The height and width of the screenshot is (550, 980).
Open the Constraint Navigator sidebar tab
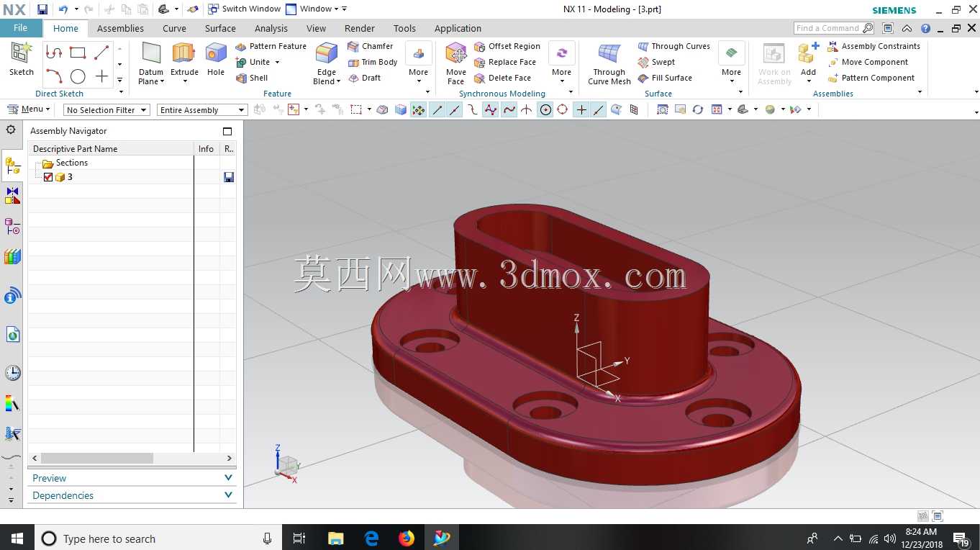[12, 196]
